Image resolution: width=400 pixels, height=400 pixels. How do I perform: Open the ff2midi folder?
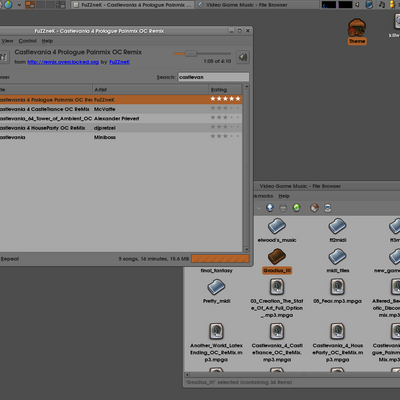(x=337, y=226)
